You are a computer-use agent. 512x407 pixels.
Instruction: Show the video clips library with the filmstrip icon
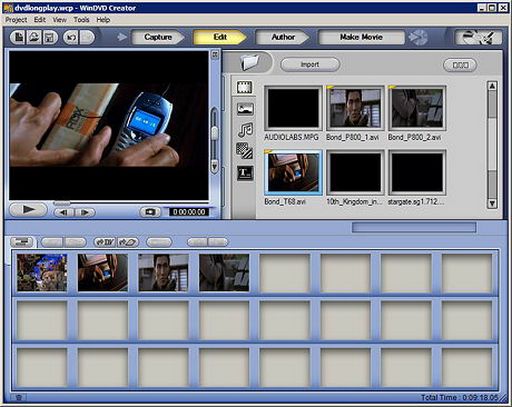245,87
